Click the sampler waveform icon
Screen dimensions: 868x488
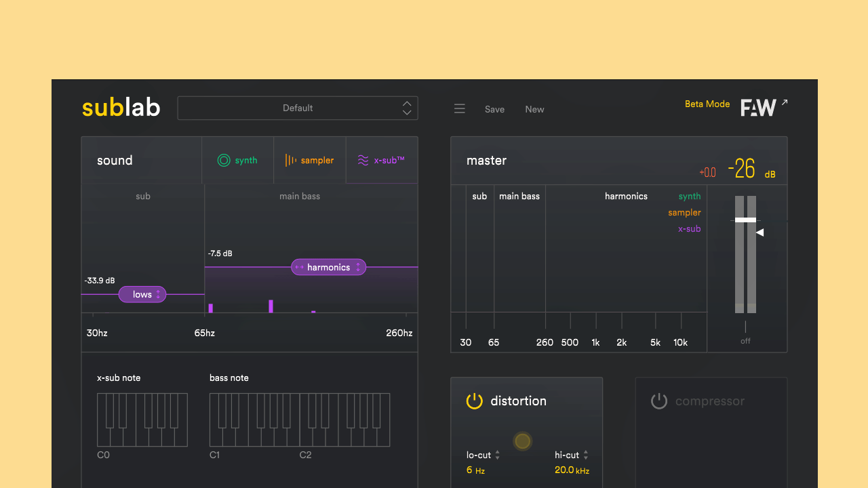tap(291, 161)
